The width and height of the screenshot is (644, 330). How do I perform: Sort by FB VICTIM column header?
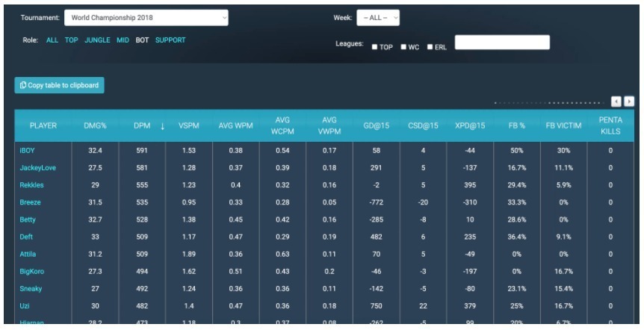(x=563, y=125)
